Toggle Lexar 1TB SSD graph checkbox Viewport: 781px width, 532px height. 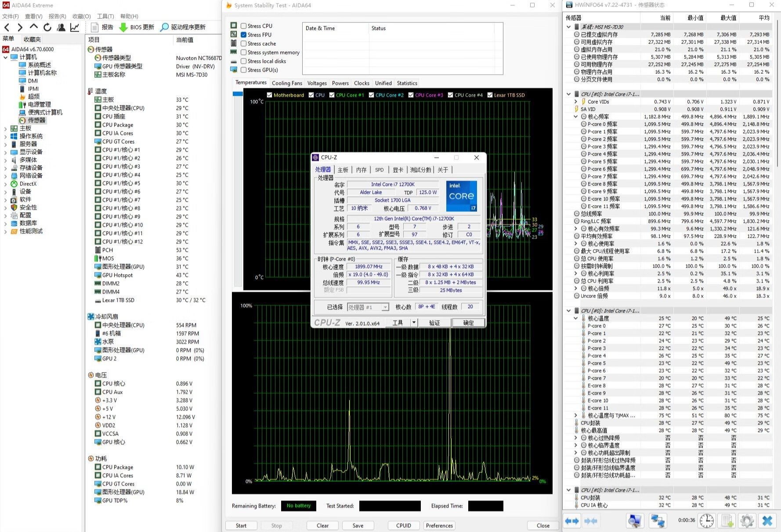[x=490, y=95]
